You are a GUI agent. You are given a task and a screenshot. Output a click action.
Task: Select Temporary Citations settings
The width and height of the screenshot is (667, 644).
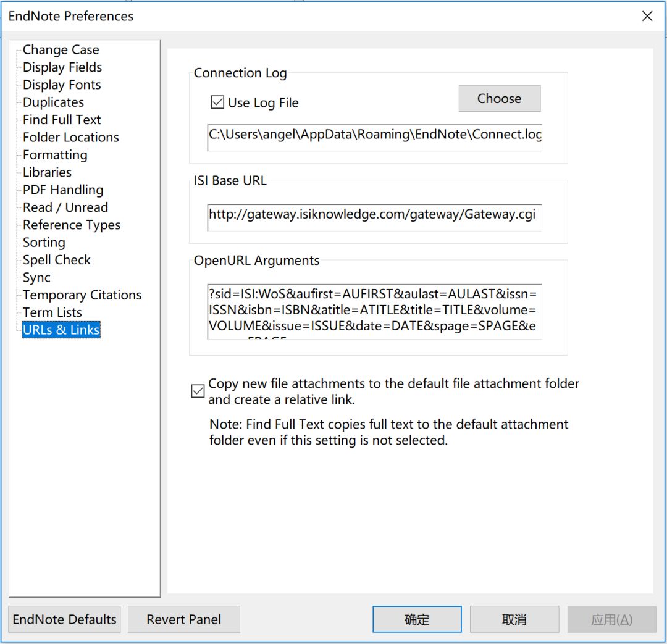tap(82, 295)
